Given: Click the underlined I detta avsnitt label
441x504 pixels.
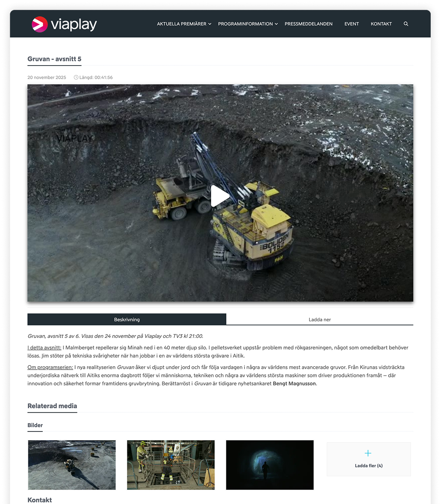Looking at the screenshot, I should [x=45, y=348].
